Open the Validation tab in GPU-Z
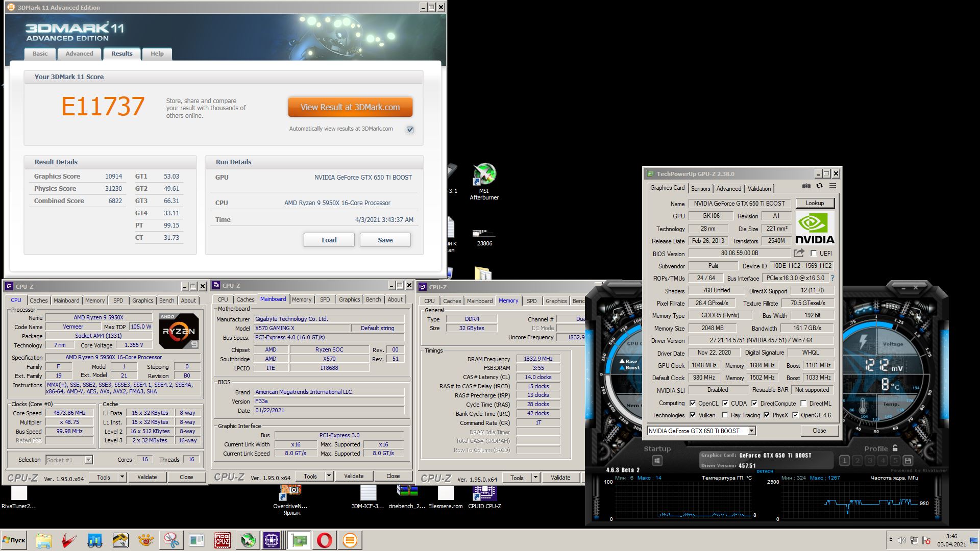 pyautogui.click(x=759, y=188)
